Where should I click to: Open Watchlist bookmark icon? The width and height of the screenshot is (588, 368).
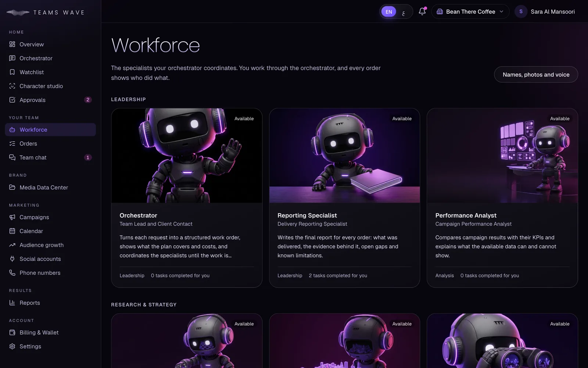coord(12,72)
